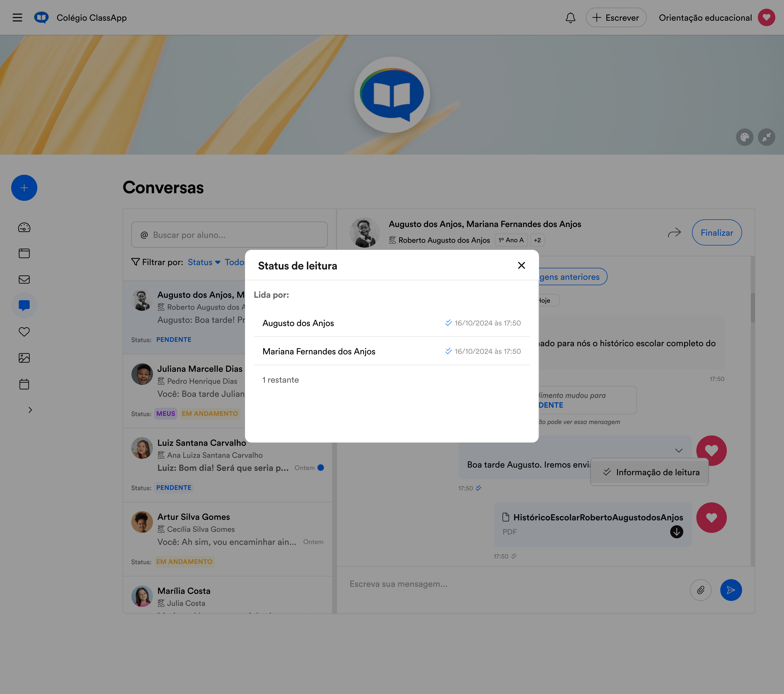Click the double check next to 17:50 message

point(478,488)
